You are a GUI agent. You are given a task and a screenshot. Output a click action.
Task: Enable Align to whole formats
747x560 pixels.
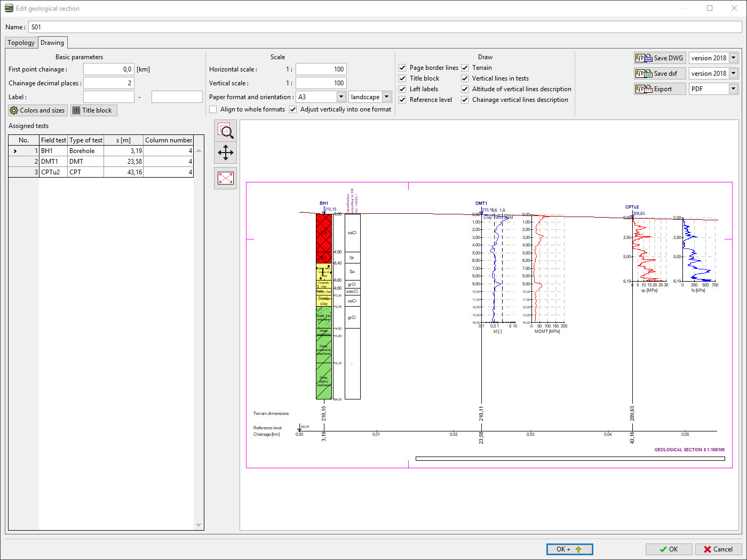pos(213,109)
